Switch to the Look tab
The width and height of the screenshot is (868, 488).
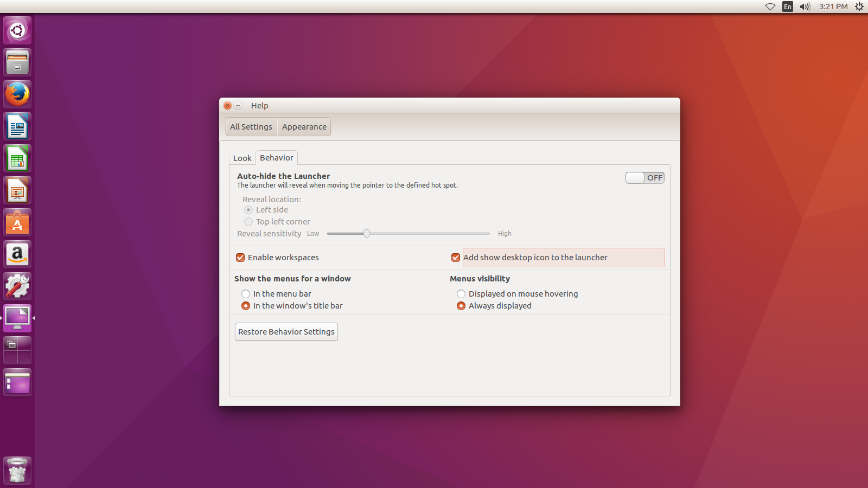coord(242,158)
